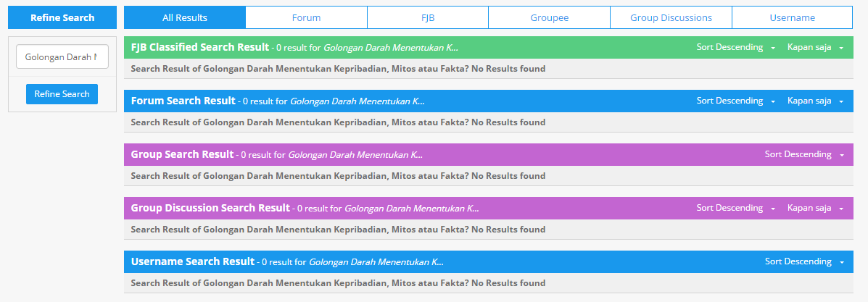This screenshot has width=868, height=302.
Task: Click the Username Search Result heading
Action: pyautogui.click(x=193, y=262)
